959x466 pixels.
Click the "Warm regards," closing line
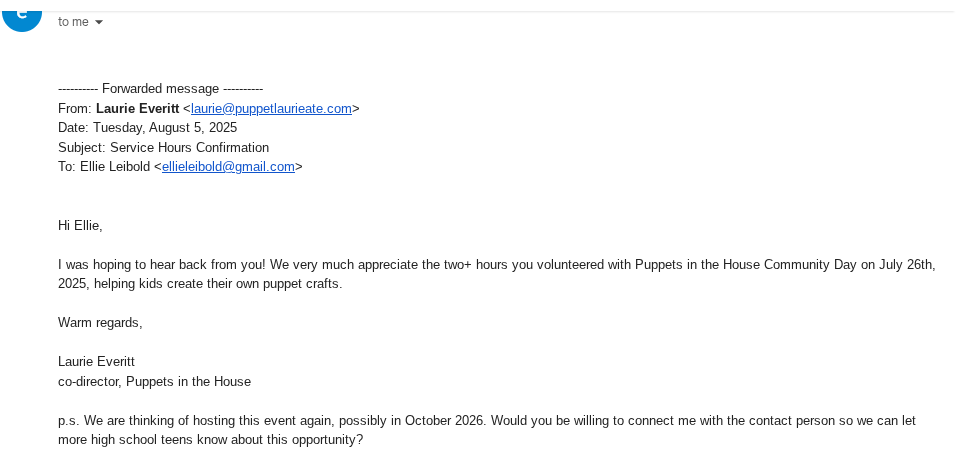(x=100, y=323)
